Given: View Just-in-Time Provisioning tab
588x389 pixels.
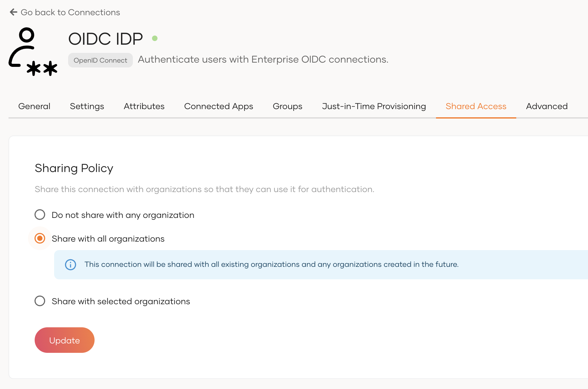Looking at the screenshot, I should pyautogui.click(x=374, y=106).
